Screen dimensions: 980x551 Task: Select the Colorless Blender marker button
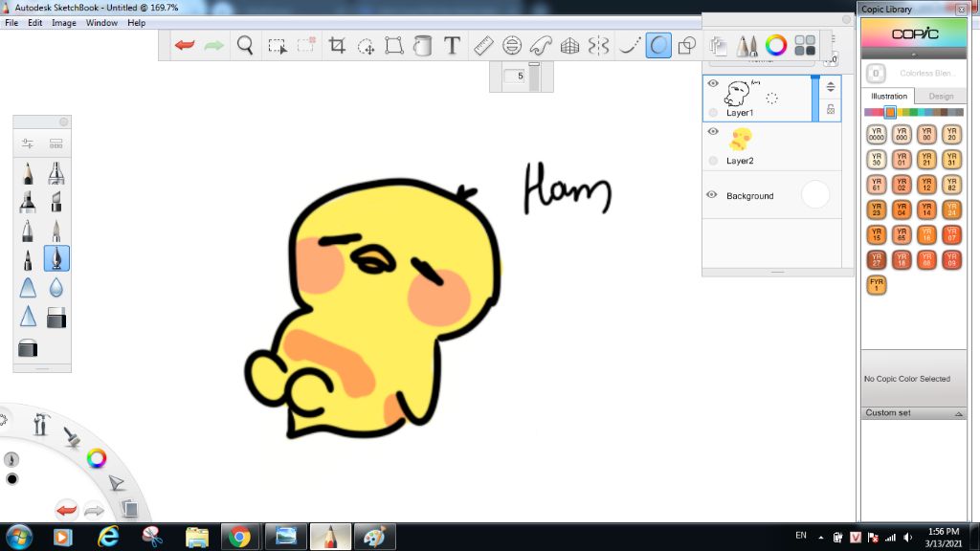coord(876,73)
